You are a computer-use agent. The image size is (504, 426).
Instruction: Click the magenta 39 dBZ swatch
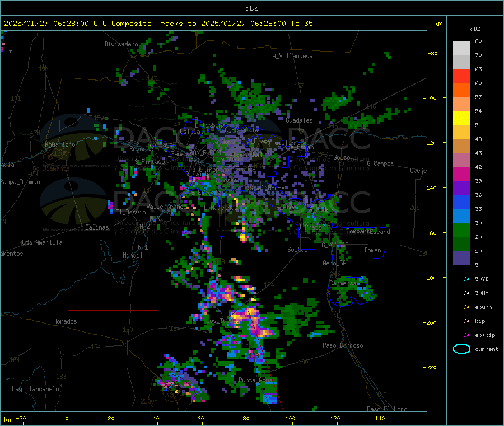(461, 174)
